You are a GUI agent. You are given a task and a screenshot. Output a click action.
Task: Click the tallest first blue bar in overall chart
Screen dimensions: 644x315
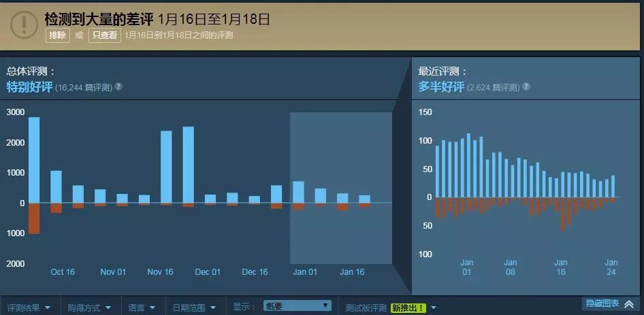[34, 160]
